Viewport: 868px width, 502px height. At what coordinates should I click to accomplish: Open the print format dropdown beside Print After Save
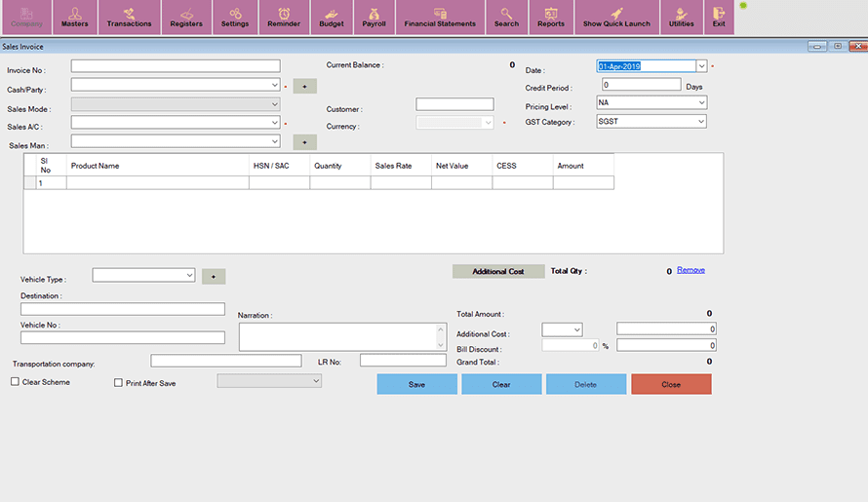[x=316, y=381]
